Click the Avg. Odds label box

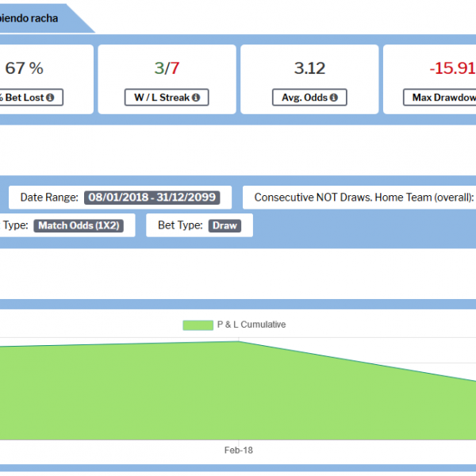pyautogui.click(x=310, y=98)
